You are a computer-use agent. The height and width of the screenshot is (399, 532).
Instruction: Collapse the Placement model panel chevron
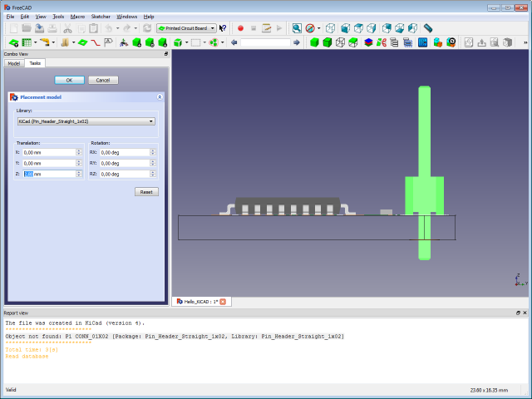coord(160,97)
